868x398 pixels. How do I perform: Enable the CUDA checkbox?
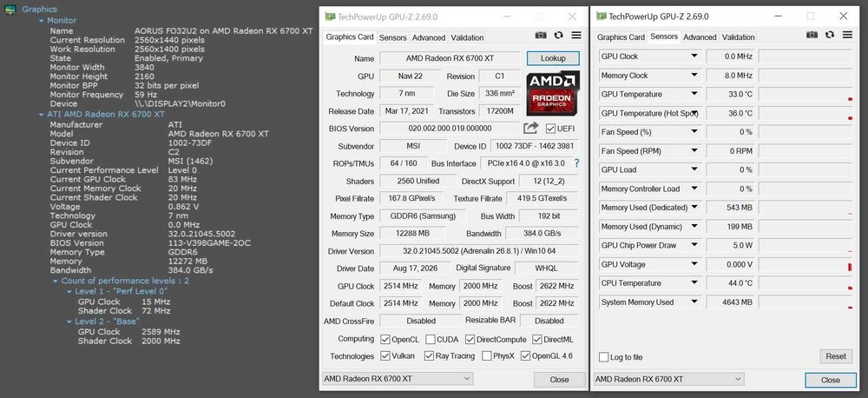point(430,339)
